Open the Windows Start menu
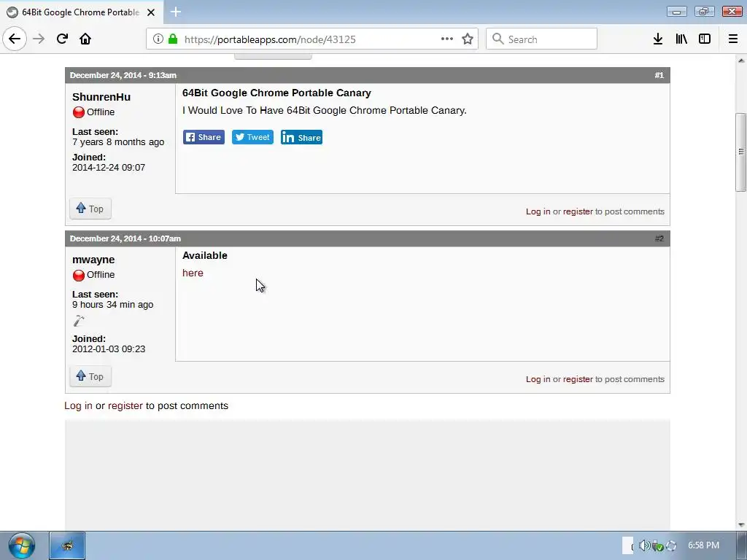The height and width of the screenshot is (560, 747). click(x=21, y=545)
